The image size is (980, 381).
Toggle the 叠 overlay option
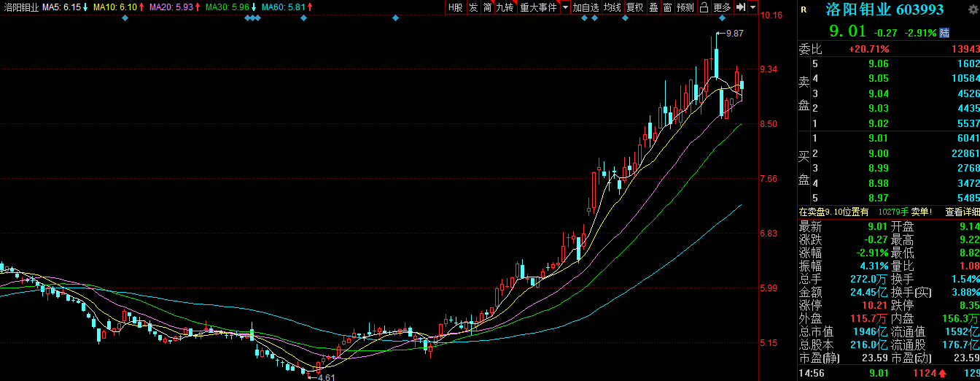pyautogui.click(x=653, y=7)
